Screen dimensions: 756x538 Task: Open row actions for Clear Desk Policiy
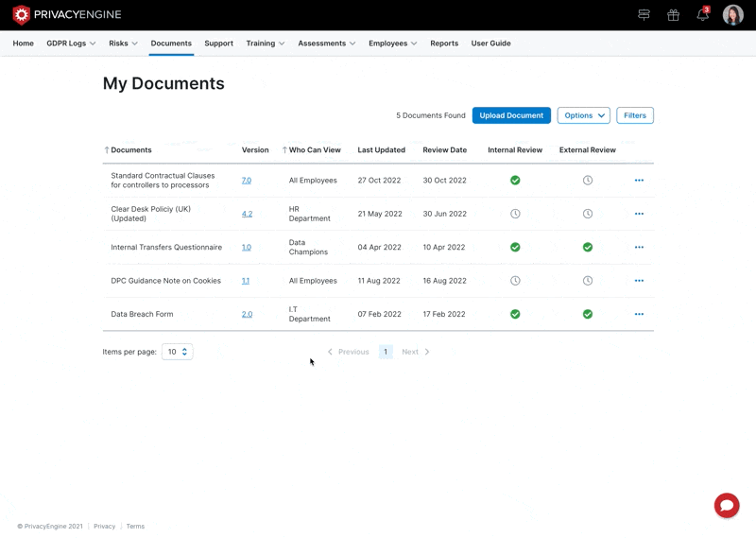(639, 214)
